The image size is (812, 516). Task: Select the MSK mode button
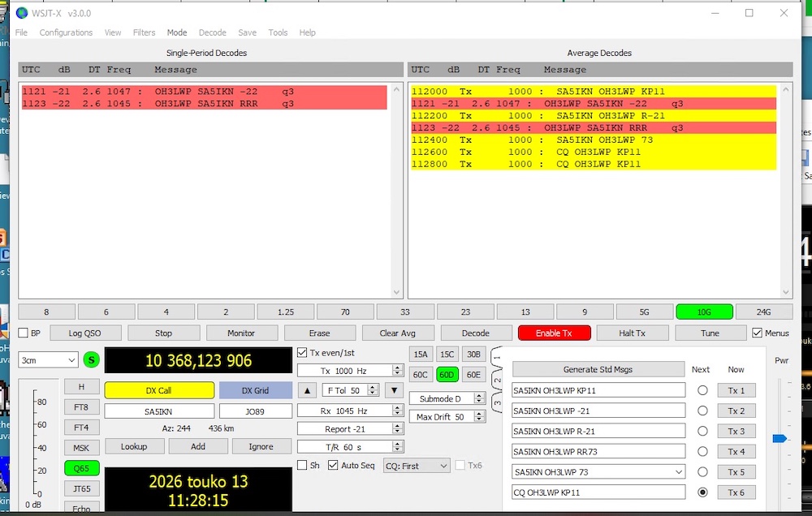coord(81,448)
